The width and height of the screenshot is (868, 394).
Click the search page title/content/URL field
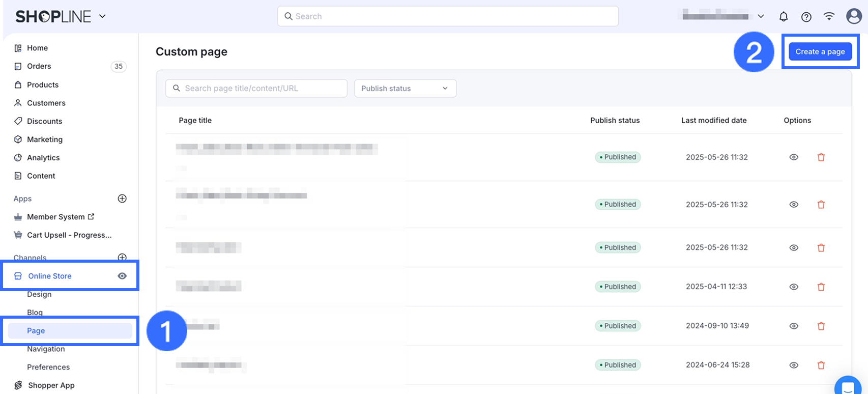[x=256, y=89]
